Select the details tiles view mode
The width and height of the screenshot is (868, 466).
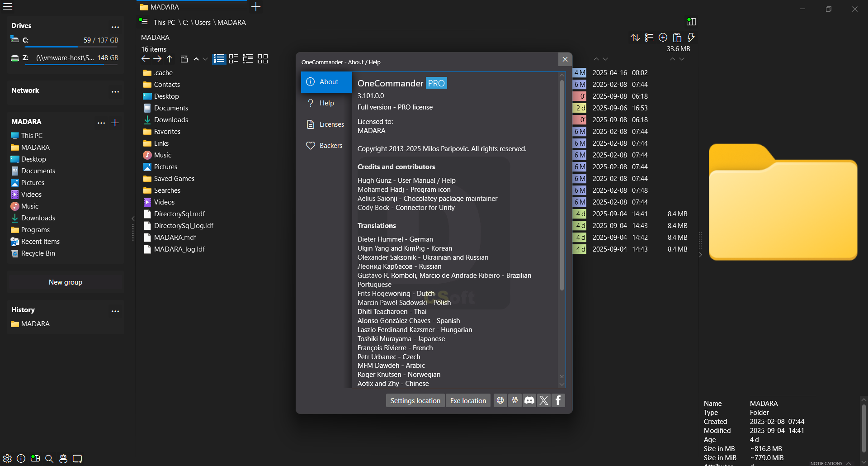point(248,59)
